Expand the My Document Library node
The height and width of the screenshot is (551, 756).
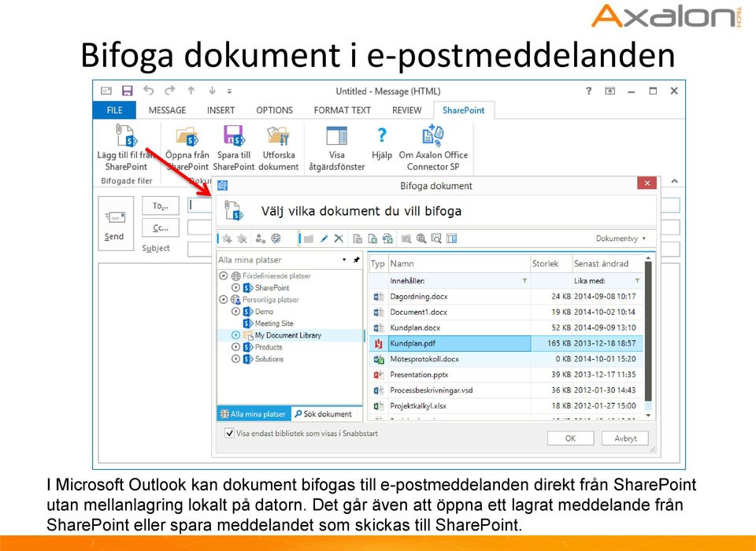tap(235, 335)
